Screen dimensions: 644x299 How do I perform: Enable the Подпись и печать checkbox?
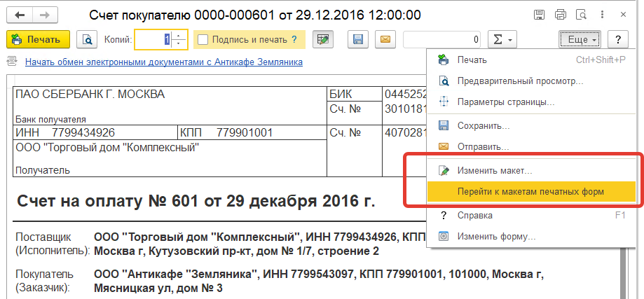(x=203, y=40)
